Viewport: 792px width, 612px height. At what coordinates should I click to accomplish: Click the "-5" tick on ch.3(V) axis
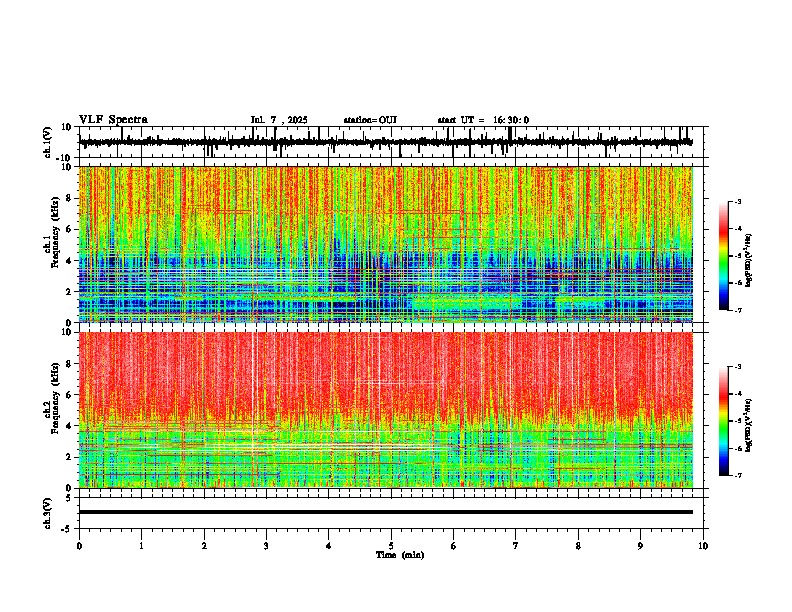pos(68,529)
